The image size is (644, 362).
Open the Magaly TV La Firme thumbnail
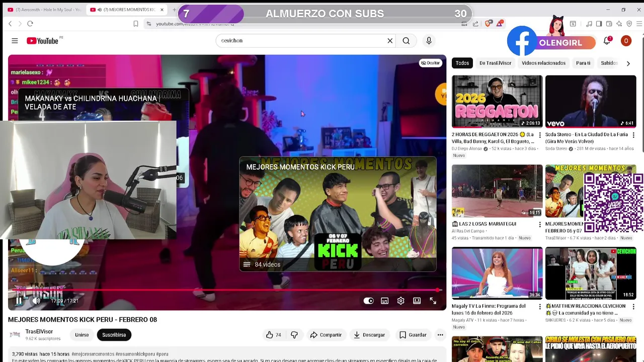point(497,273)
